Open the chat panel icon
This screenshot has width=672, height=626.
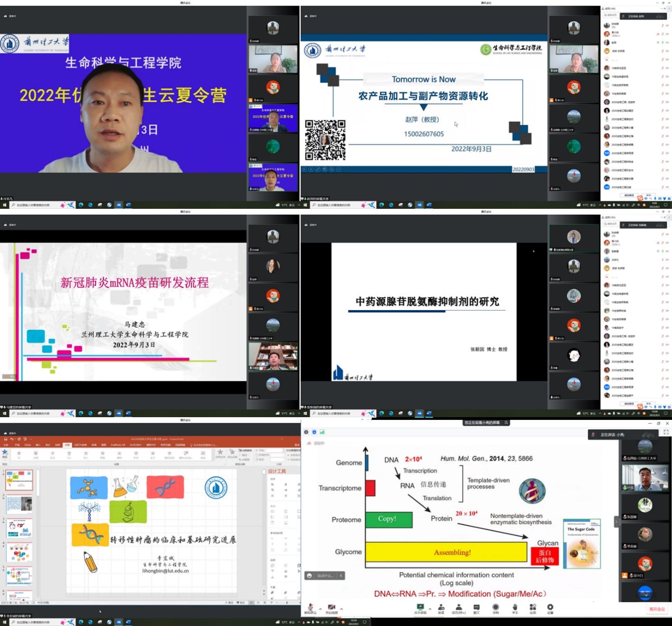point(477,607)
